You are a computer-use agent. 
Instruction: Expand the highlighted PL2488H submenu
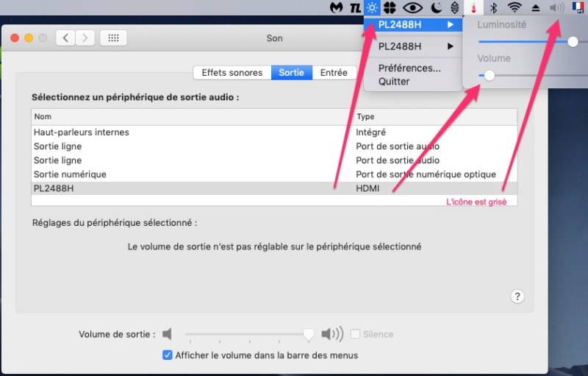point(412,25)
